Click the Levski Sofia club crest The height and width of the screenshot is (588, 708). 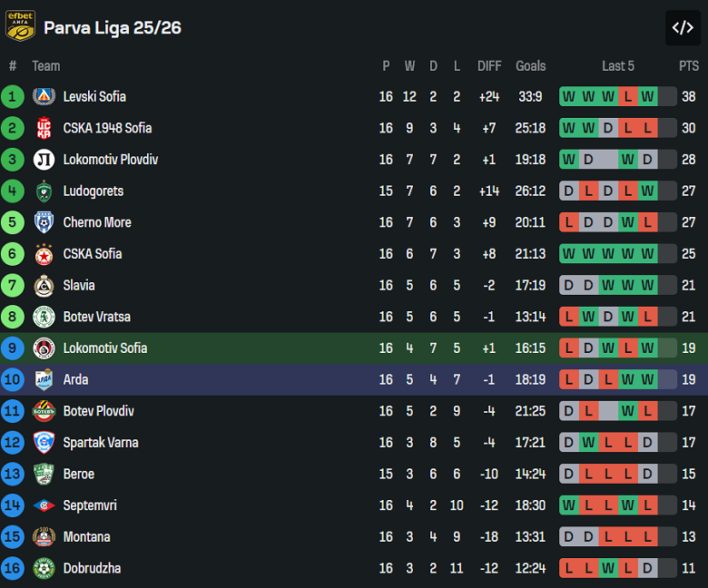click(x=44, y=97)
